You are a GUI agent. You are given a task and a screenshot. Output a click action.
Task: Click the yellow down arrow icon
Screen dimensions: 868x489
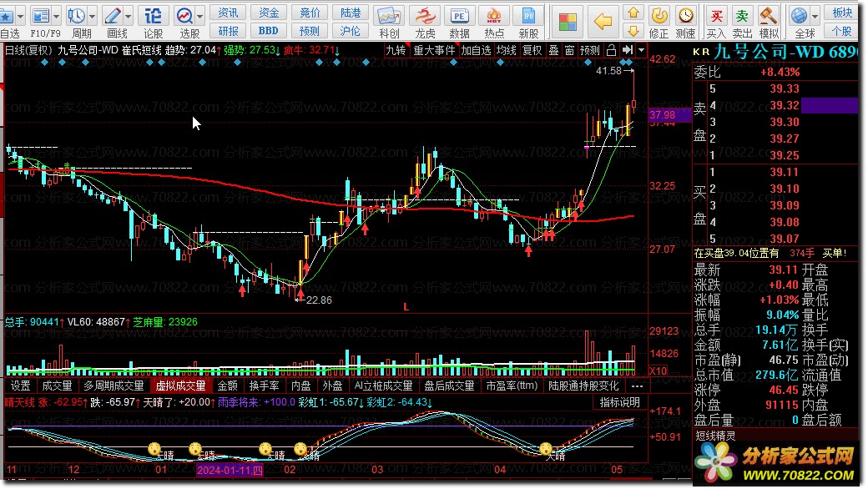point(633,30)
